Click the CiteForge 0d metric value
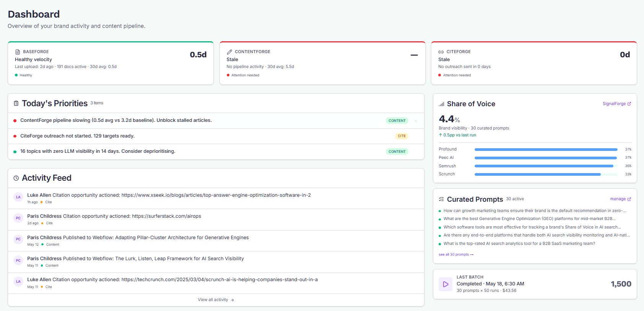The width and height of the screenshot is (644, 311). tap(625, 55)
